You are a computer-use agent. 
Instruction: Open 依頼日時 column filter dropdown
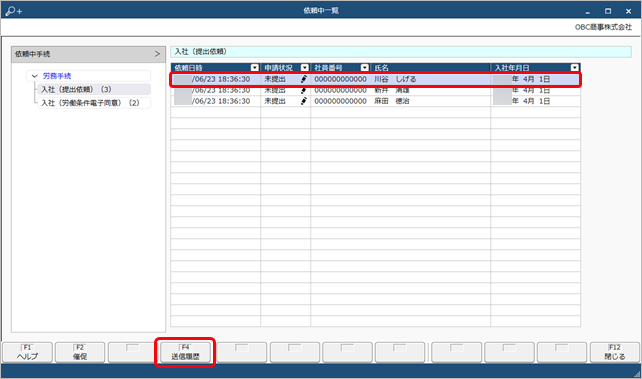(255, 68)
